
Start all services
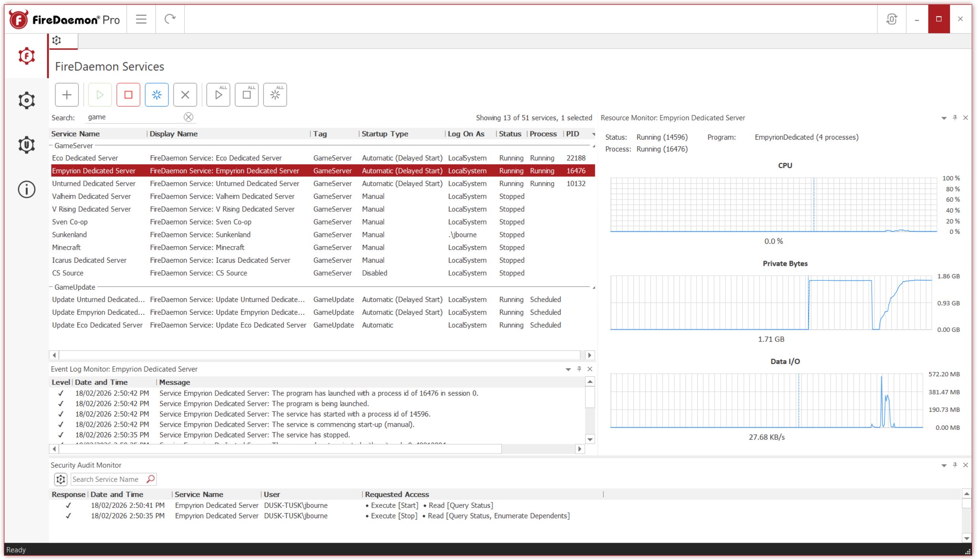point(218,95)
